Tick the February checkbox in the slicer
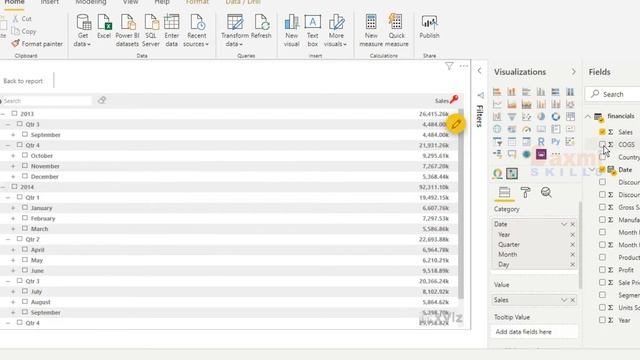 pos(25,218)
